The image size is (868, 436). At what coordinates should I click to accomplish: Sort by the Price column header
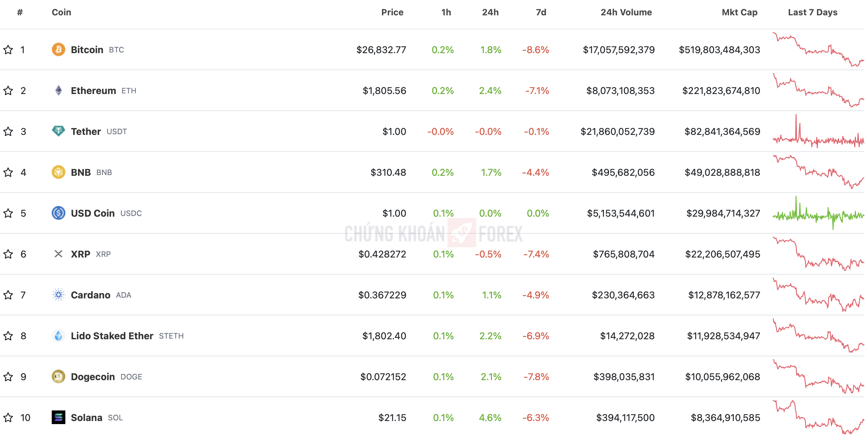[x=392, y=12]
